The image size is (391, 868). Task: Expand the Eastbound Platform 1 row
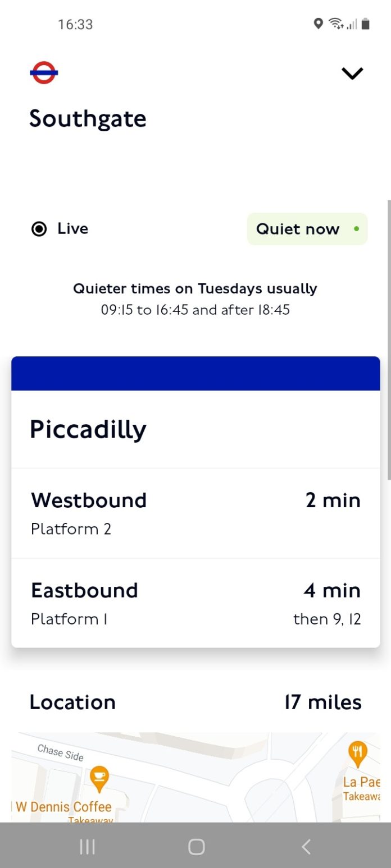coord(195,603)
